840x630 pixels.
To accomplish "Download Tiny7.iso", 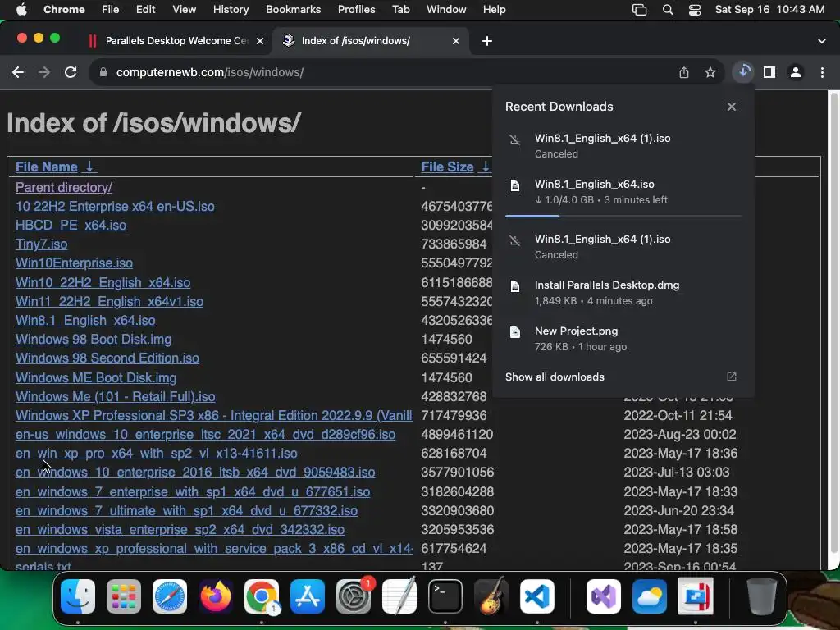I will coord(41,244).
